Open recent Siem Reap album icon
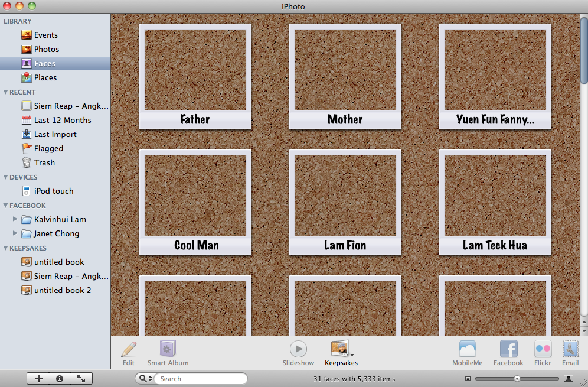Image resolution: width=588 pixels, height=387 pixels. tap(26, 106)
